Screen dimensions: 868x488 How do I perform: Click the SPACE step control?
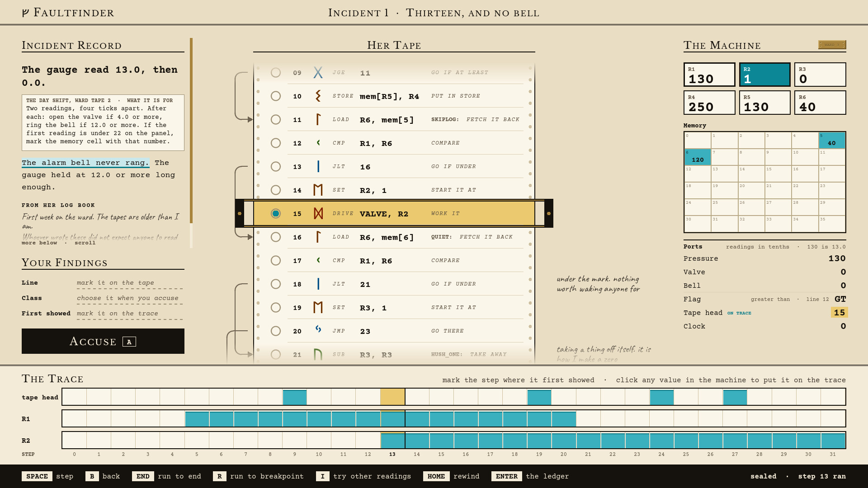(47, 476)
